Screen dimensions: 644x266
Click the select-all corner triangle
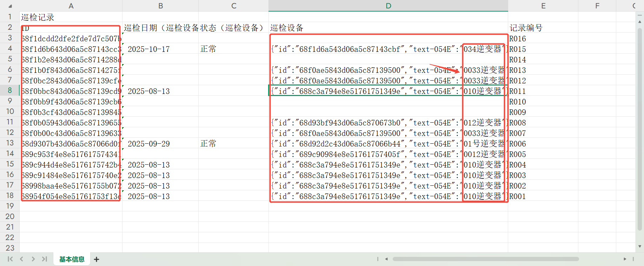tap(10, 6)
